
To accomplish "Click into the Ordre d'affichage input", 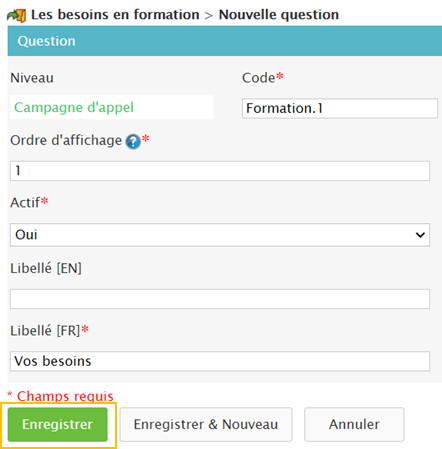I will tap(220, 171).
